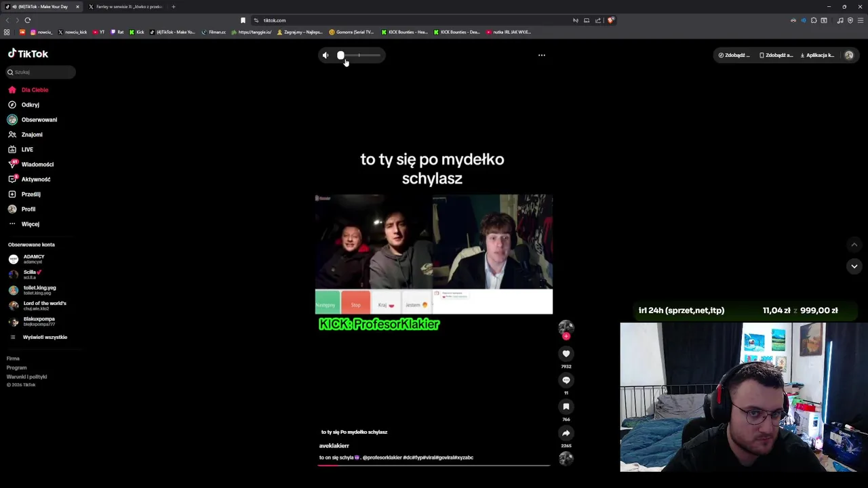
Task: Expand the Program footer section
Action: (16, 368)
